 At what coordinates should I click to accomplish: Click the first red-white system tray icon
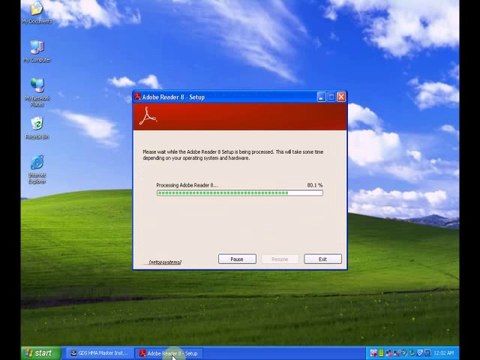pyautogui.click(x=373, y=353)
